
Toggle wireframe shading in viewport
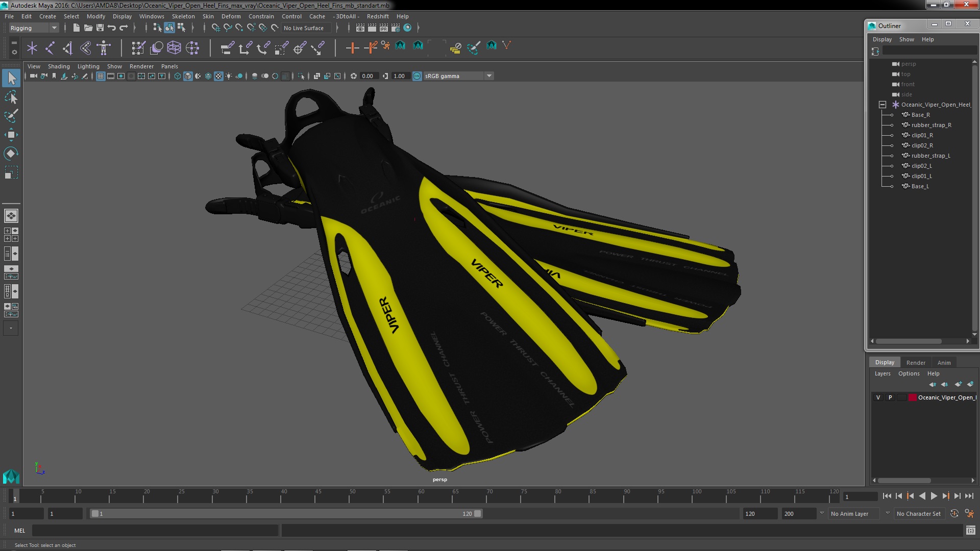[178, 76]
